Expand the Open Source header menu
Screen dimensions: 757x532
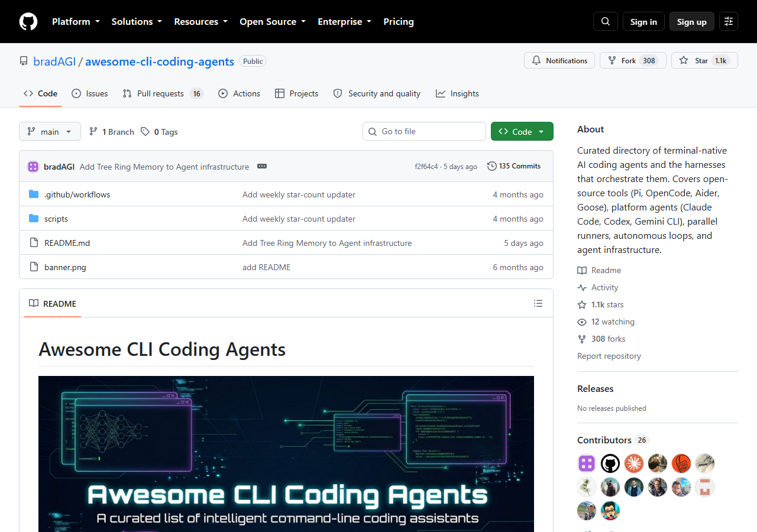273,22
